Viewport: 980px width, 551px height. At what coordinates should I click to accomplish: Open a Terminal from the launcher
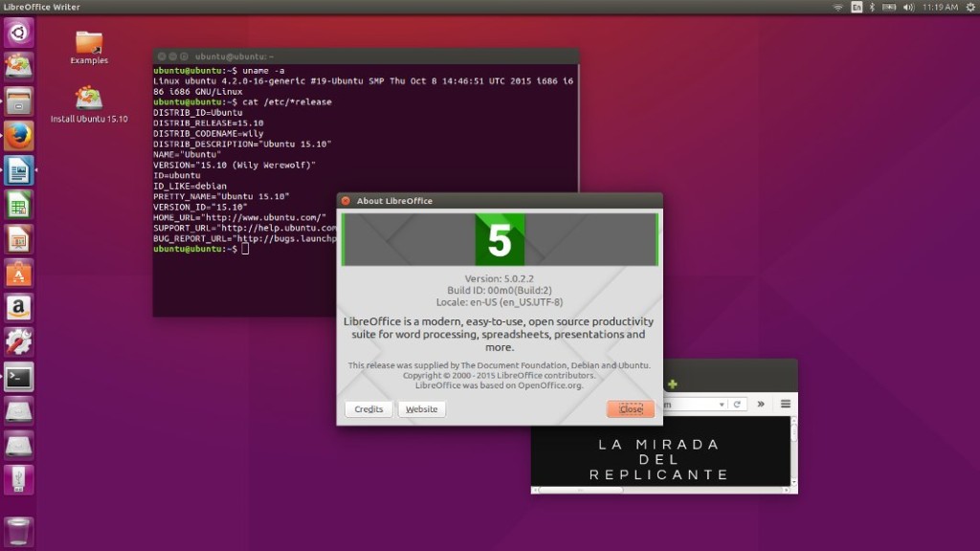[x=18, y=376]
